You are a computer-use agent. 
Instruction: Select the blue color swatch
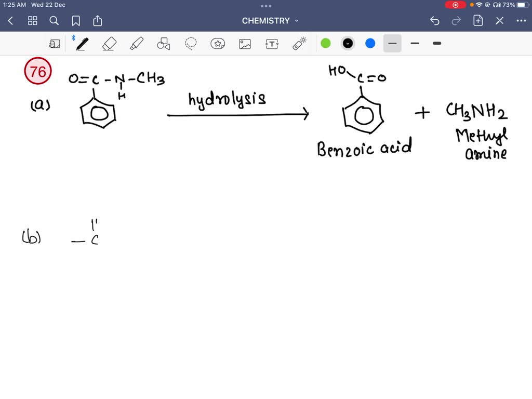point(370,44)
